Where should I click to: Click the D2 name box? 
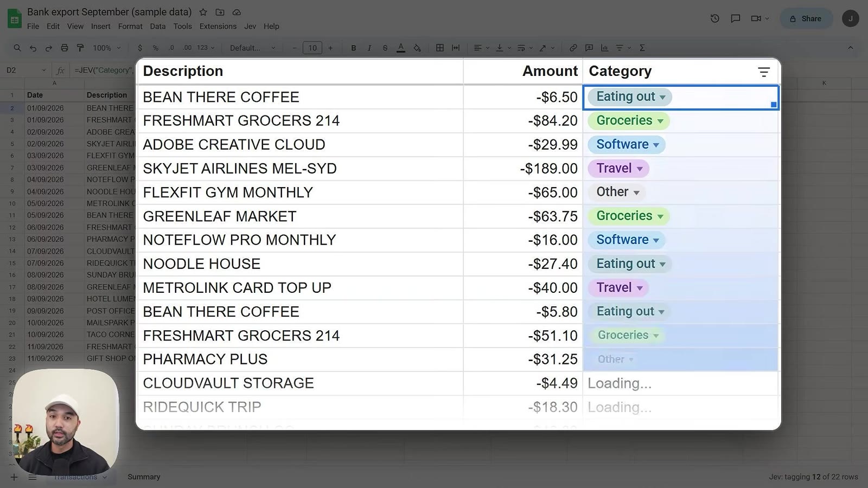pos(25,70)
